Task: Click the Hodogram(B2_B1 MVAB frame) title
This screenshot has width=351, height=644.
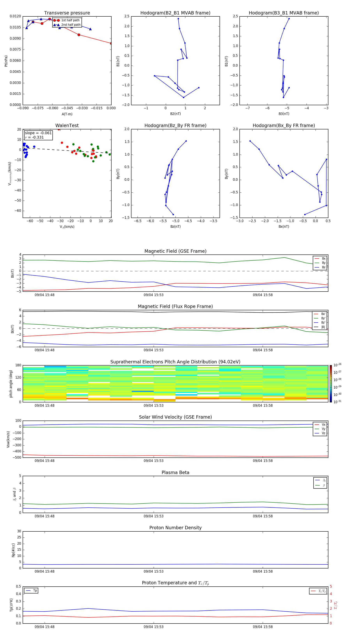Action: [175, 13]
